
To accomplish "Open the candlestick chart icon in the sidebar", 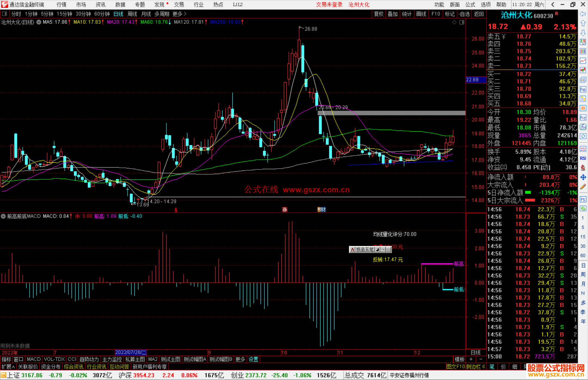I will click(583, 70).
